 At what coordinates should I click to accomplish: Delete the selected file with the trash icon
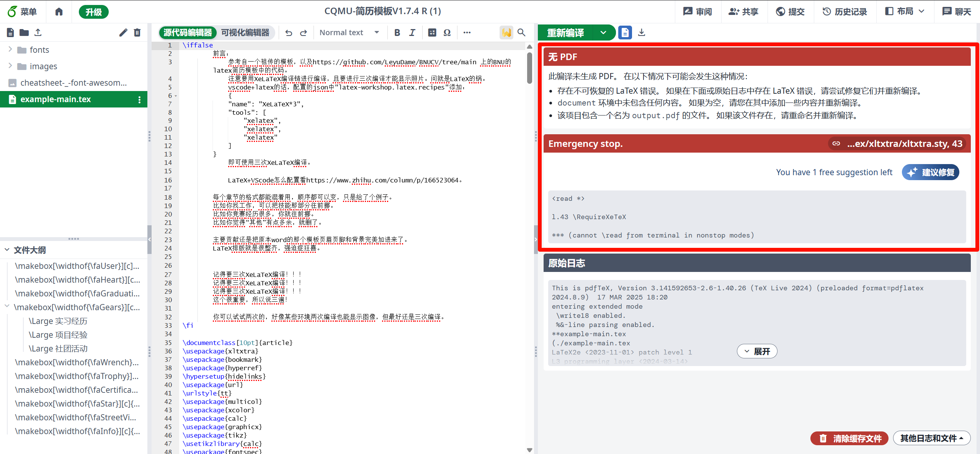tap(137, 33)
